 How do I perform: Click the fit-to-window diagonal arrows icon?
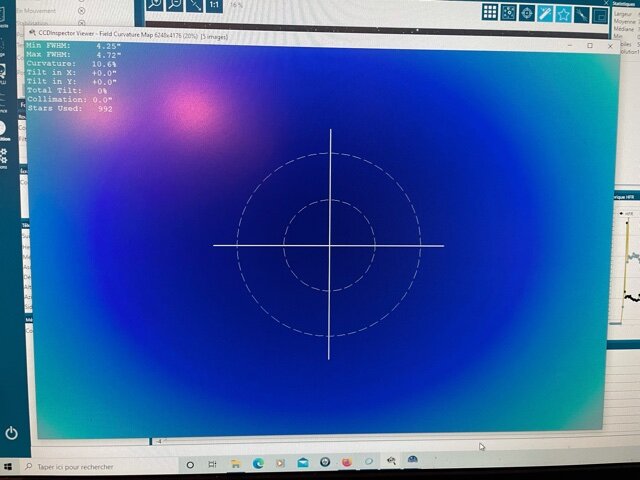195,5
